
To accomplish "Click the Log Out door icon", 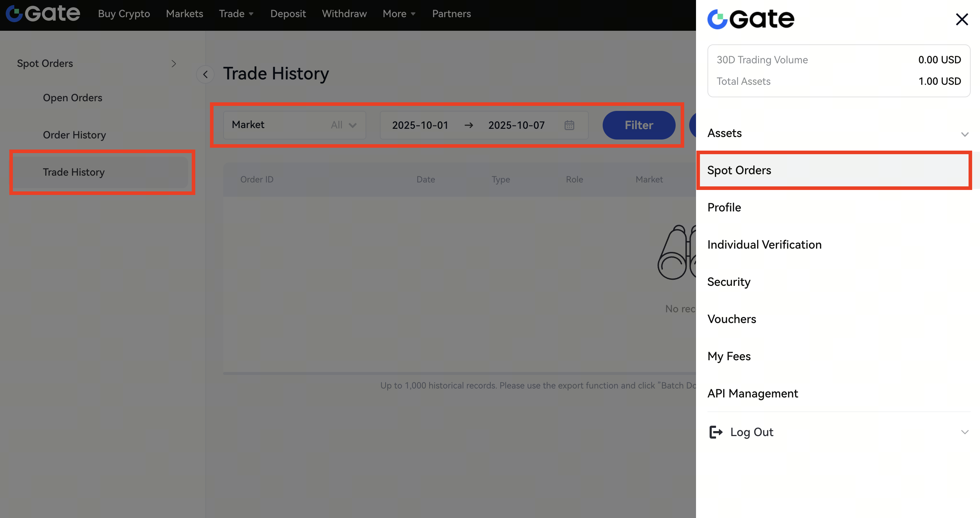I will 715,432.
